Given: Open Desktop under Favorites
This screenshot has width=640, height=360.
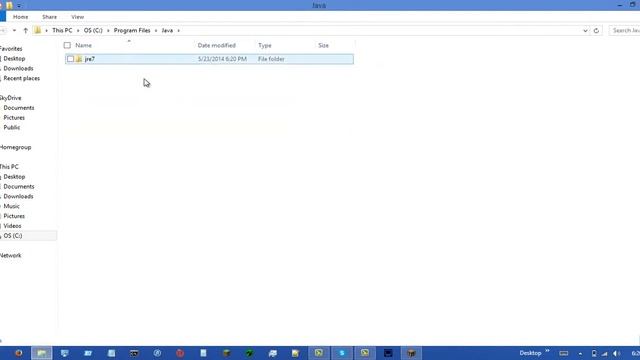Looking at the screenshot, I should (14, 59).
